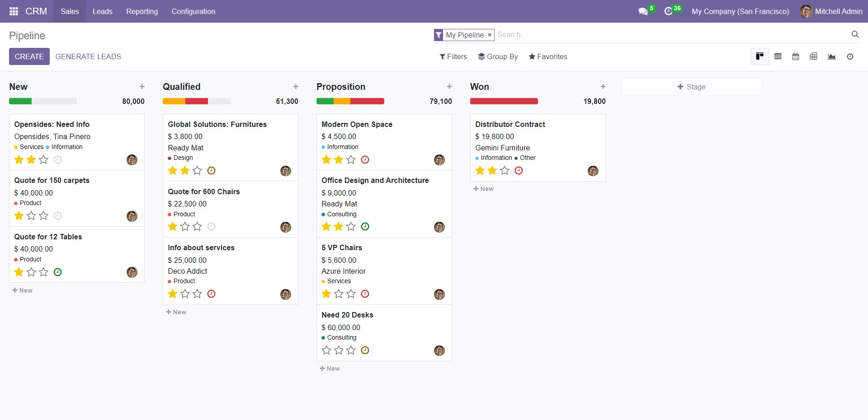Open the activities clock icon in header
This screenshot has width=868, height=420.
pos(668,11)
